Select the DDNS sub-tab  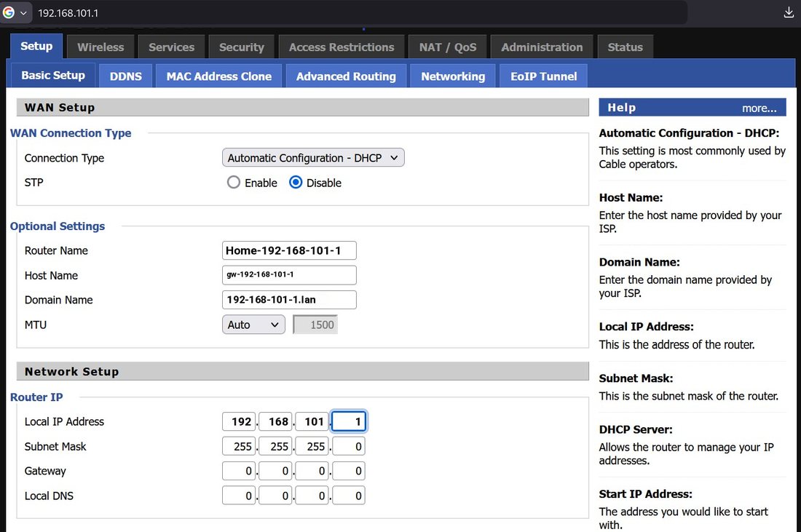126,76
